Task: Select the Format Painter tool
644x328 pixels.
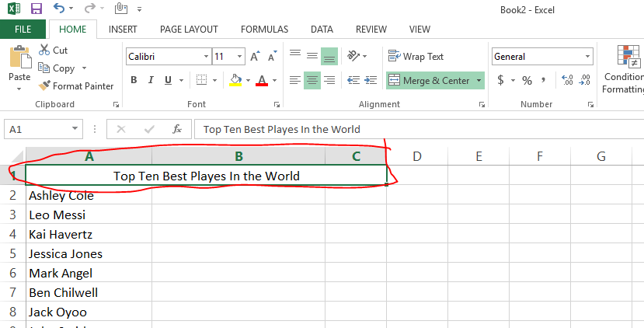Action: (x=76, y=86)
